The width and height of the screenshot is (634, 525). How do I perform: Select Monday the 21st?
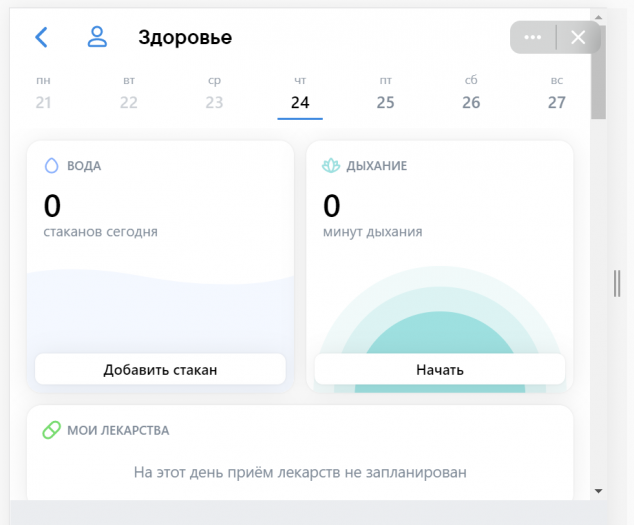click(43, 93)
